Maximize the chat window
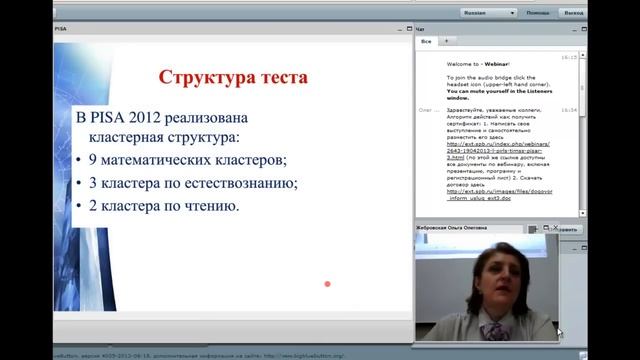Image resolution: width=640 pixels, height=360 pixels. pos(584,29)
